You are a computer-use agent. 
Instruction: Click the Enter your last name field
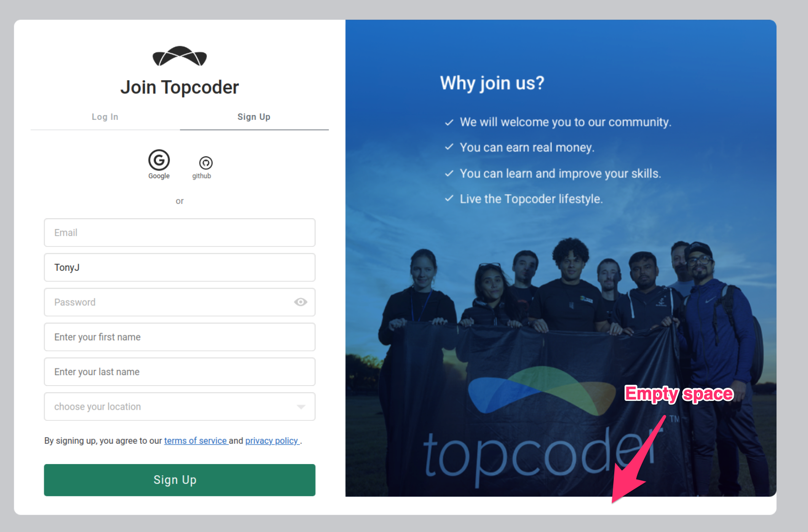click(180, 372)
